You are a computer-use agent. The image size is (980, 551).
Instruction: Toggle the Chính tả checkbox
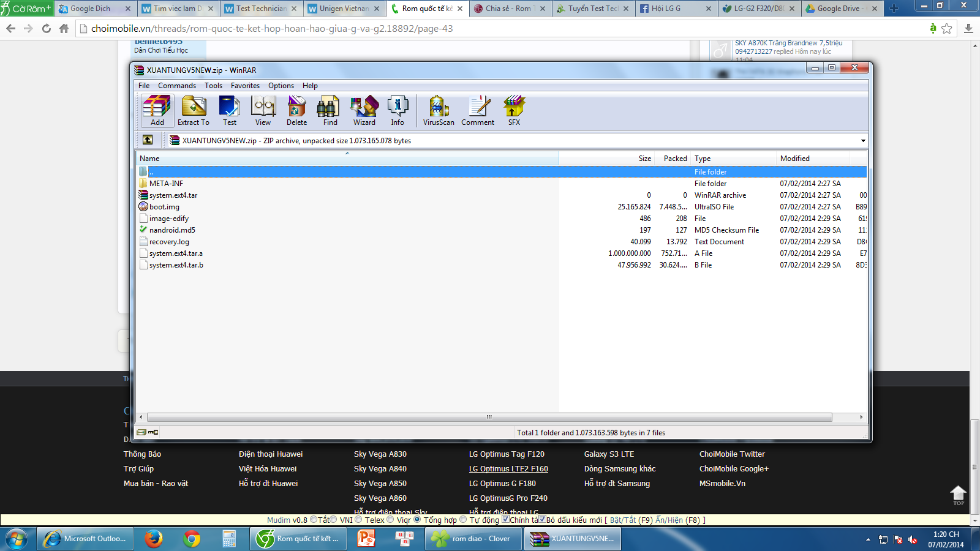[x=505, y=519]
